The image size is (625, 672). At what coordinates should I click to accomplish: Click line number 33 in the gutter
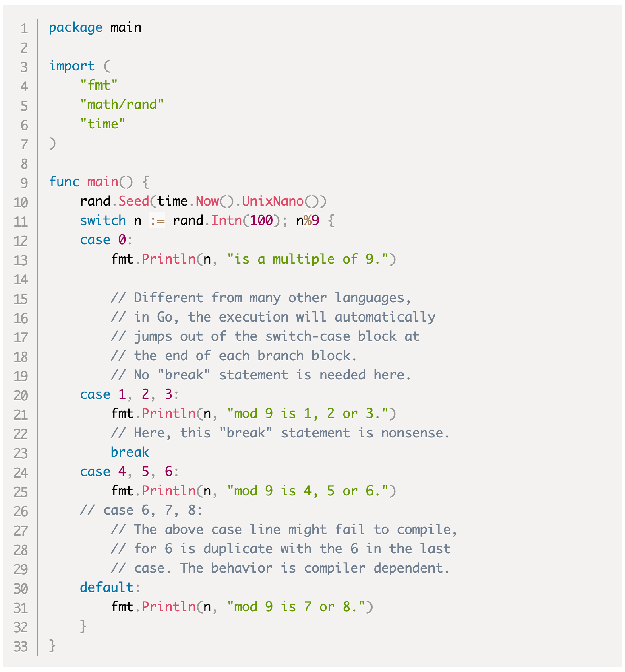[x=21, y=647]
